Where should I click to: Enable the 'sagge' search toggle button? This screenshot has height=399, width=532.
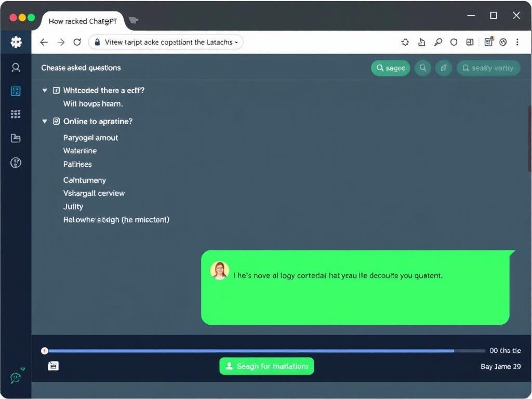coord(390,68)
